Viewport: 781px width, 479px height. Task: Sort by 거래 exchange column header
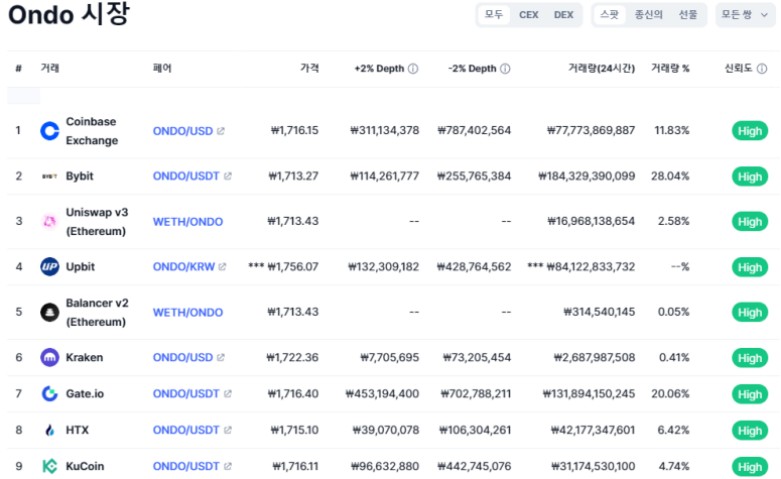pyautogui.click(x=50, y=68)
